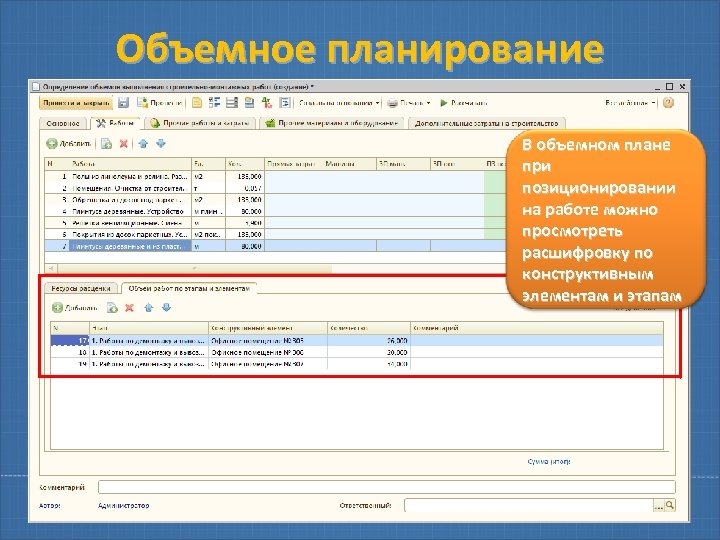Click the move up arrow above stages table

[x=149, y=308]
